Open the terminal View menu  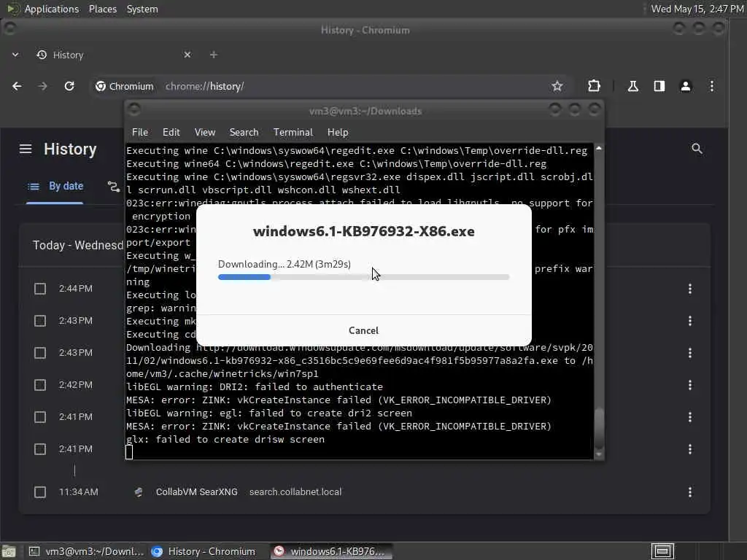(x=205, y=133)
